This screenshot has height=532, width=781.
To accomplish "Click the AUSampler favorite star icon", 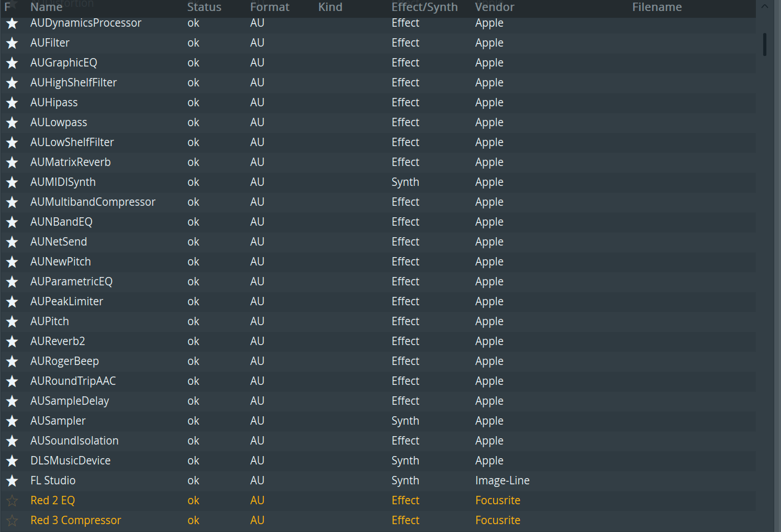I will pos(12,422).
